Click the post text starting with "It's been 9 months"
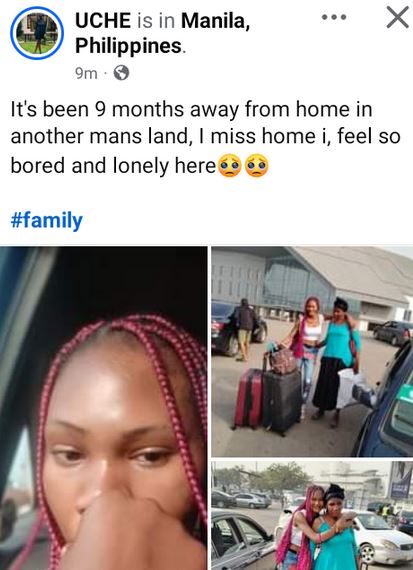The height and width of the screenshot is (570, 413). (205, 137)
